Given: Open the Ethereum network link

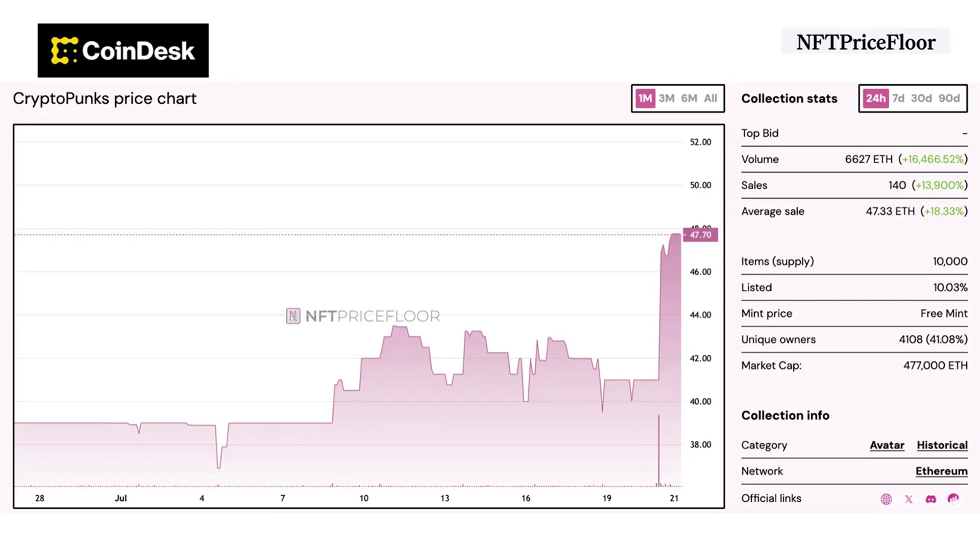Looking at the screenshot, I should click(942, 471).
